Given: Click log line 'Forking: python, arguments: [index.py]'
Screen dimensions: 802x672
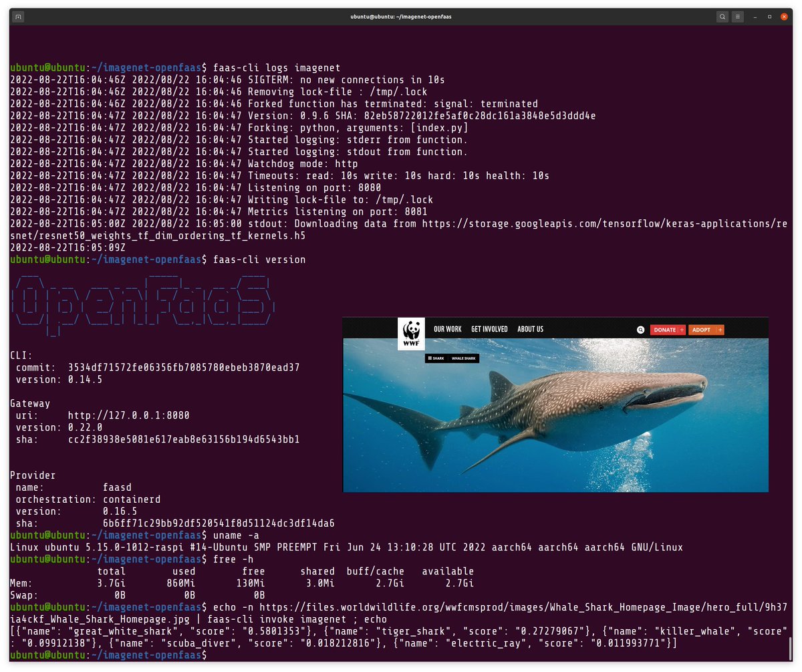Looking at the screenshot, I should pos(358,128).
